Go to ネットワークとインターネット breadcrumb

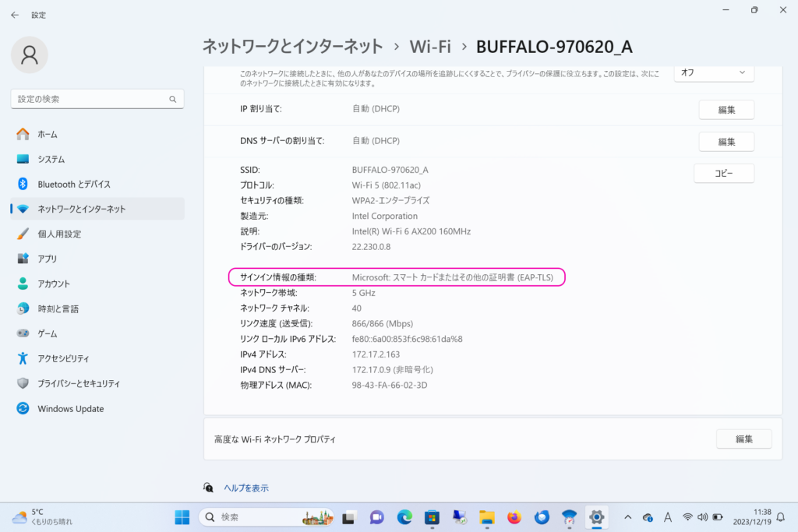tap(293, 47)
